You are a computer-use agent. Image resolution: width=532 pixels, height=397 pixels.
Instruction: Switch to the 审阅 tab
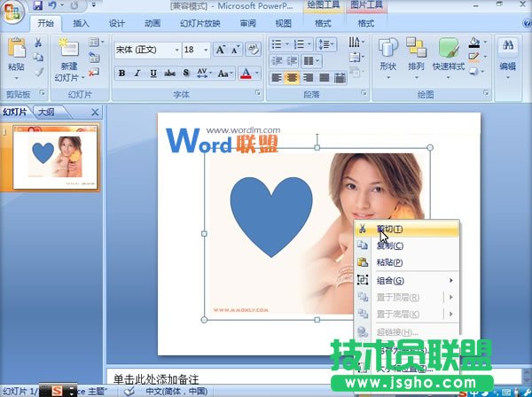(247, 23)
